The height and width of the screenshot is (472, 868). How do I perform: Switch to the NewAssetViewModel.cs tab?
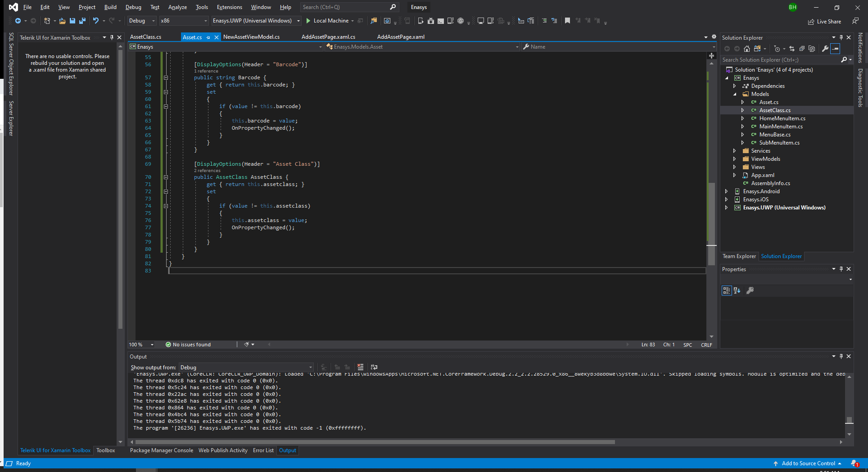(251, 37)
